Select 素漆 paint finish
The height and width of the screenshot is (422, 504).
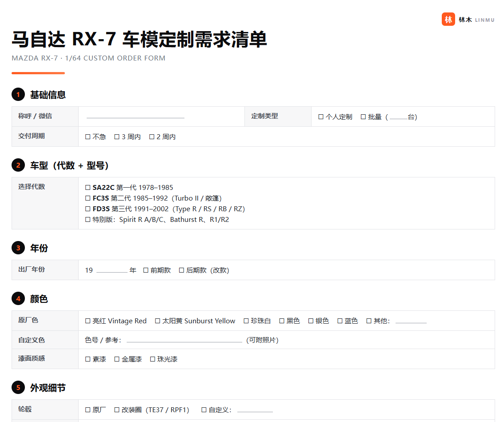pos(88,359)
